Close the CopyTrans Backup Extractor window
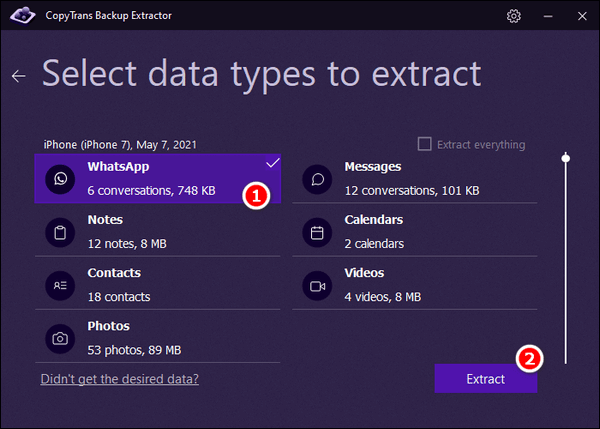Screen dimensions: 600x429 (582, 16)
